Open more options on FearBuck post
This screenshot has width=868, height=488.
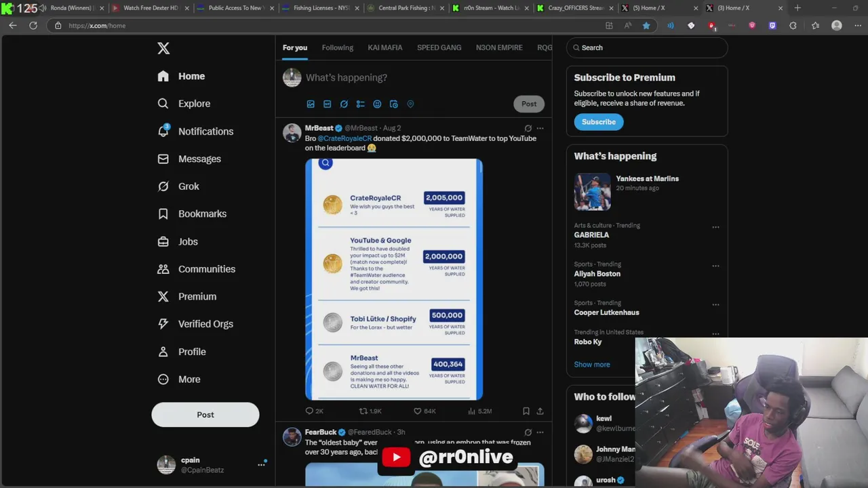540,432
